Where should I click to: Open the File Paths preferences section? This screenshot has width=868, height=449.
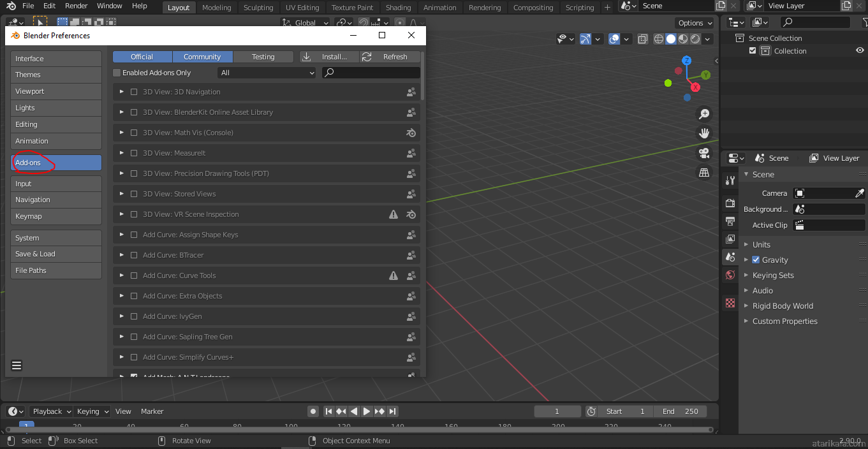click(56, 270)
